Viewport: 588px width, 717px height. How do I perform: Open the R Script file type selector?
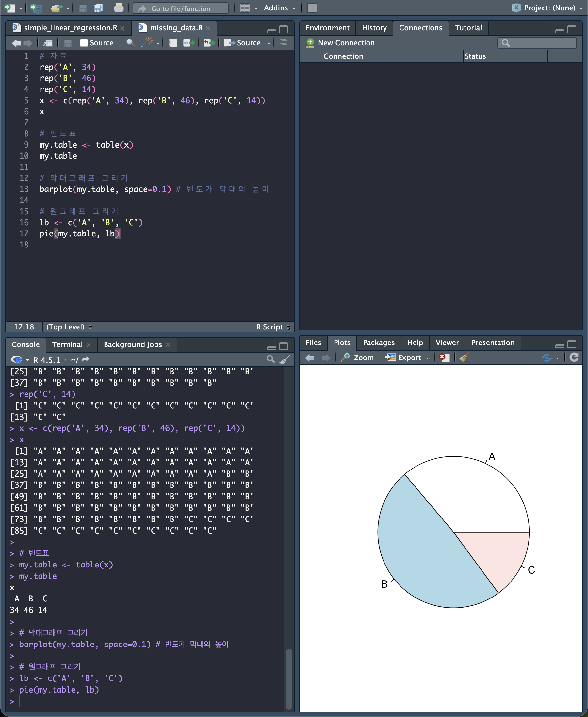click(273, 327)
